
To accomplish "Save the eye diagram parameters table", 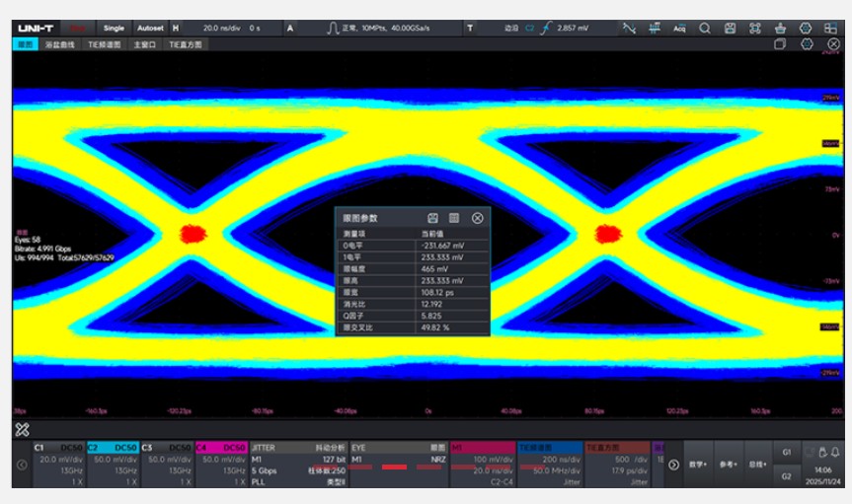I will tap(432, 218).
